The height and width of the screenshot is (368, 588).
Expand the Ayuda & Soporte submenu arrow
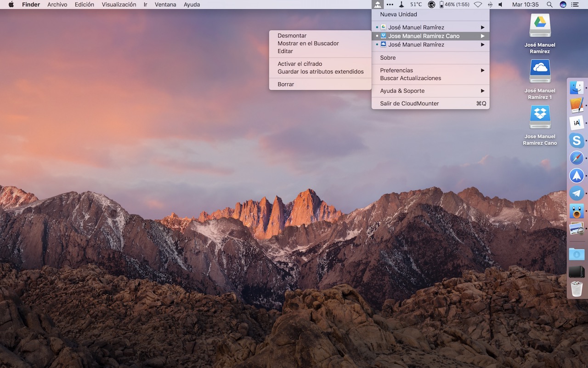[x=483, y=91]
